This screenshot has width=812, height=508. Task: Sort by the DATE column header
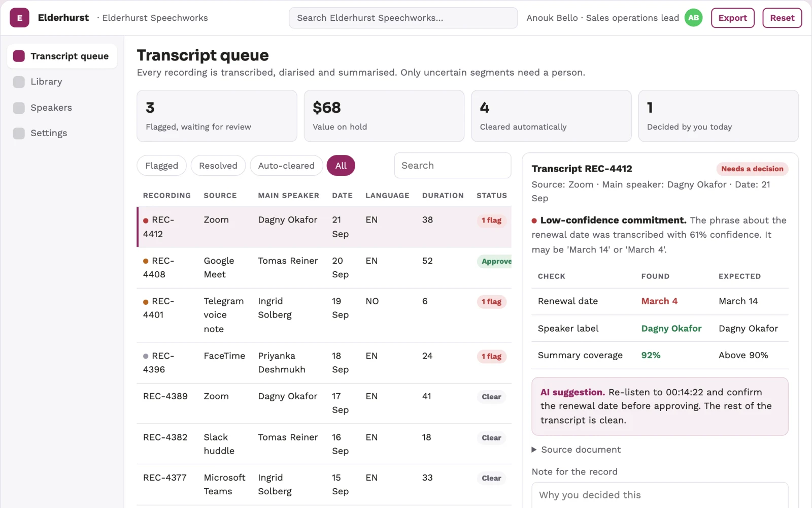pos(342,196)
